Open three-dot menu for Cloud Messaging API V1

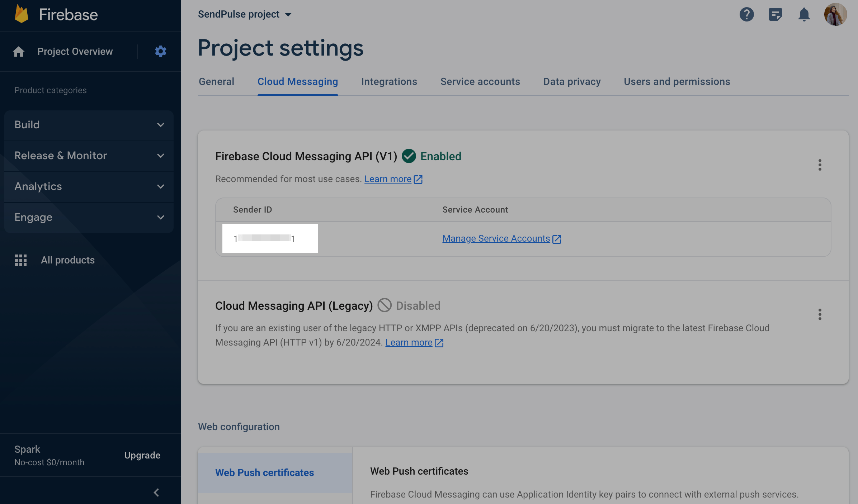click(x=820, y=165)
